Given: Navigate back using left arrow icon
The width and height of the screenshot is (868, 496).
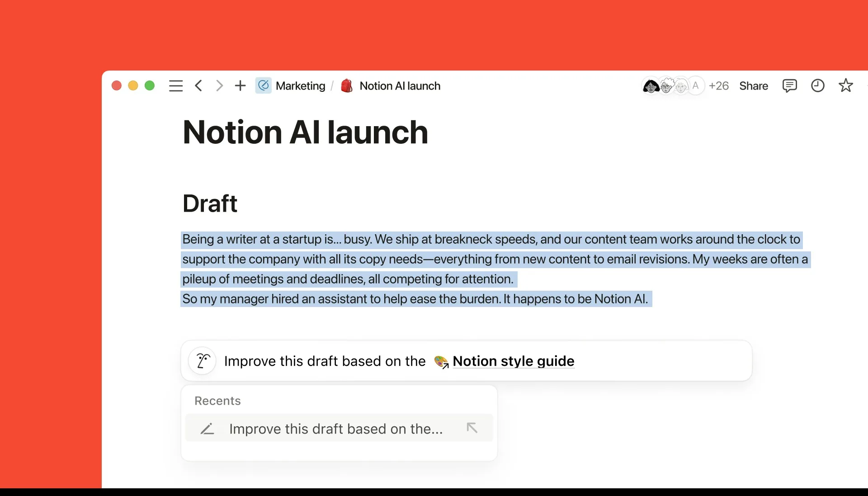Looking at the screenshot, I should (x=200, y=85).
